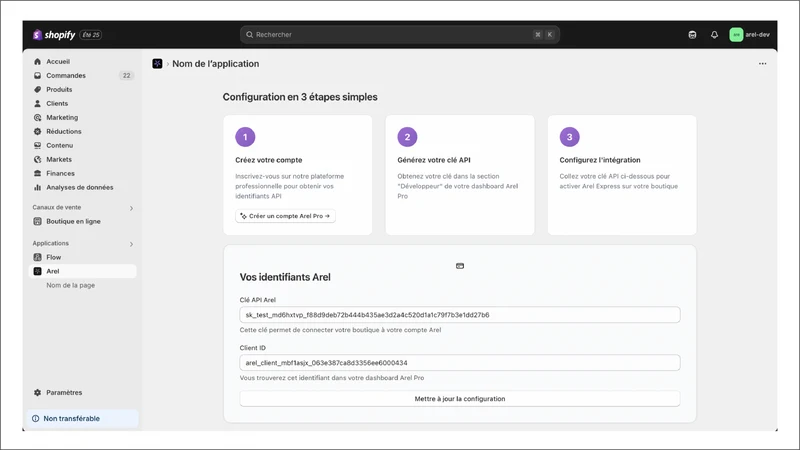Click the Non transférable info icon

pos(36,418)
